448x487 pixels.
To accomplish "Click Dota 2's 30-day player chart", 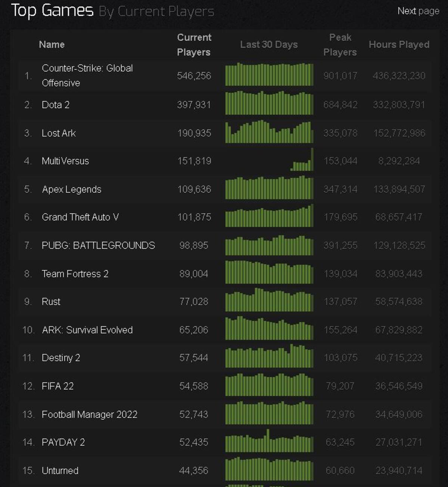I will pos(269,103).
